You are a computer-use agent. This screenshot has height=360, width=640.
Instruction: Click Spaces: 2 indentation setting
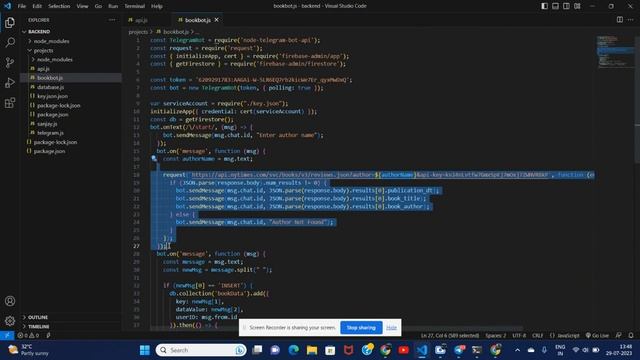click(496, 335)
